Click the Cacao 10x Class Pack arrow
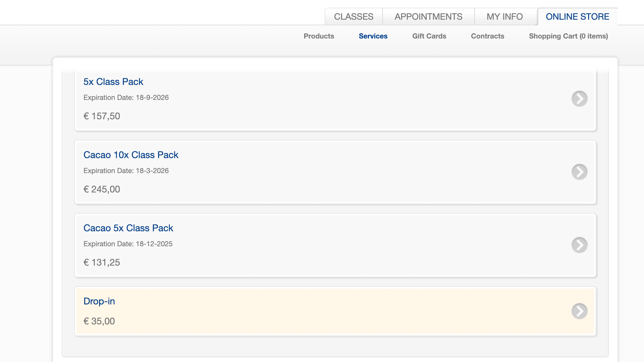The width and height of the screenshot is (644, 362). [579, 172]
